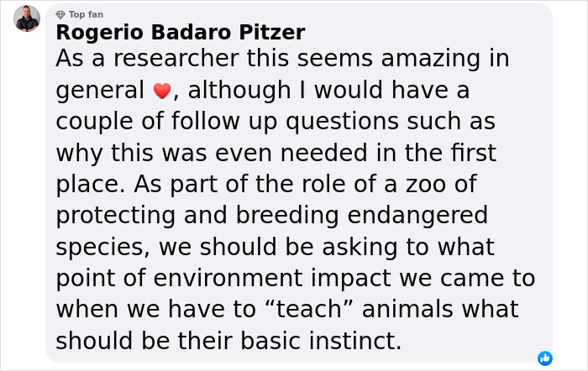
Task: Click the red heart emoji in the comment
Action: coord(162,91)
